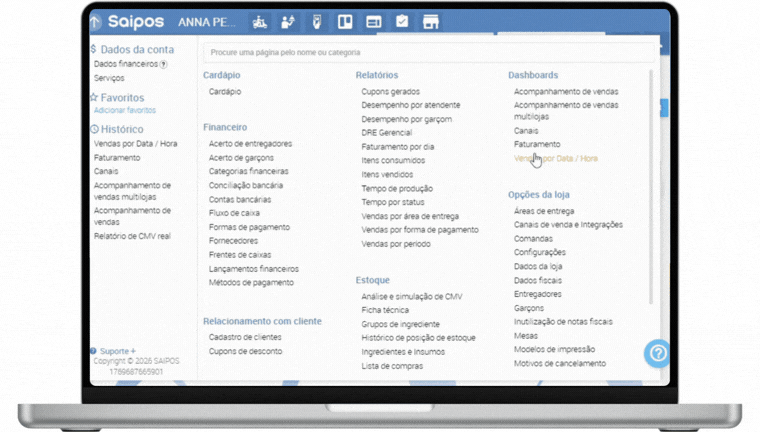Click the split panel layout icon
Screen dimensions: 760x432
[345, 22]
